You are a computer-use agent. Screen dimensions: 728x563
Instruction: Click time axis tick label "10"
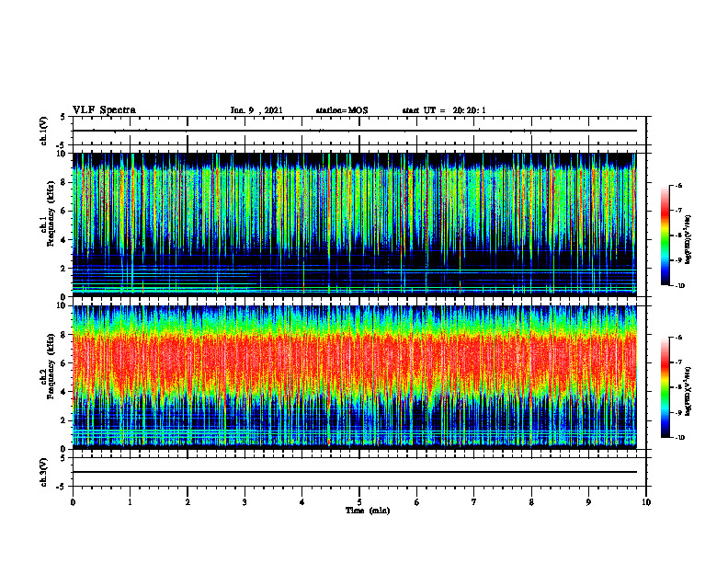[x=646, y=502]
